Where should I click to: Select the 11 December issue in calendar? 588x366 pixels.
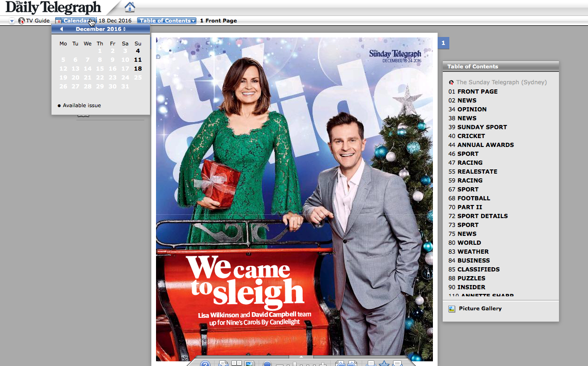coord(138,60)
